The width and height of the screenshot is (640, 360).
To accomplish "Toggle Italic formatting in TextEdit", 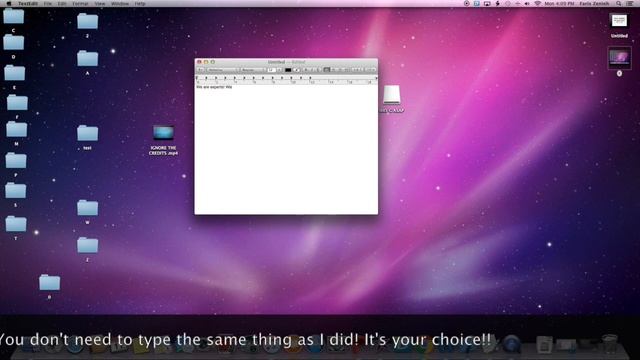I will tap(312, 70).
